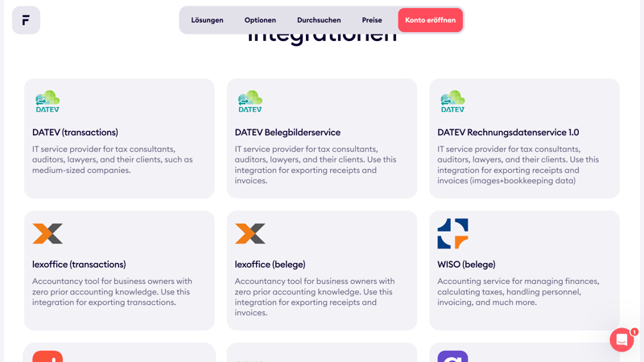Open the Durchsuchen menu
Image resolution: width=644 pixels, height=362 pixels.
319,20
